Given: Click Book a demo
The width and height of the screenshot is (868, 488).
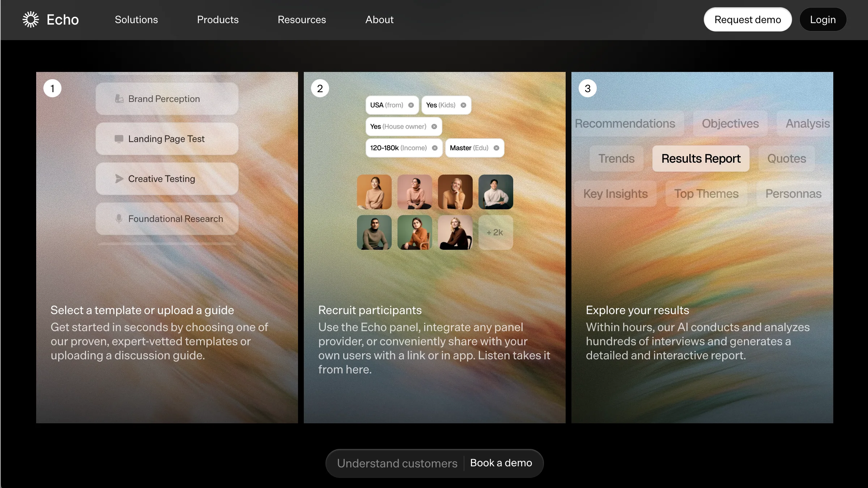Looking at the screenshot, I should click(x=501, y=463).
